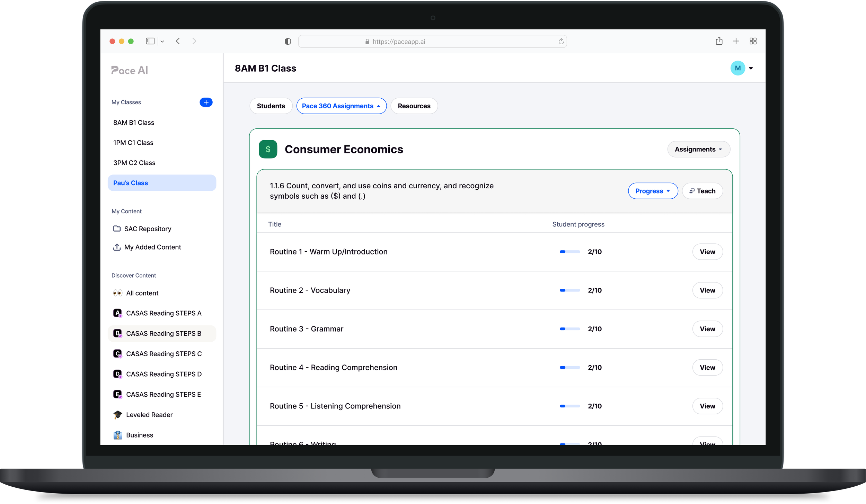Open the user profile M avatar menu
This screenshot has width=866, height=504.
[738, 68]
